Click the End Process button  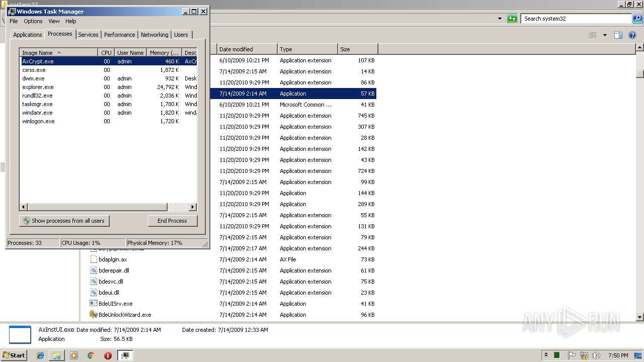click(x=172, y=221)
